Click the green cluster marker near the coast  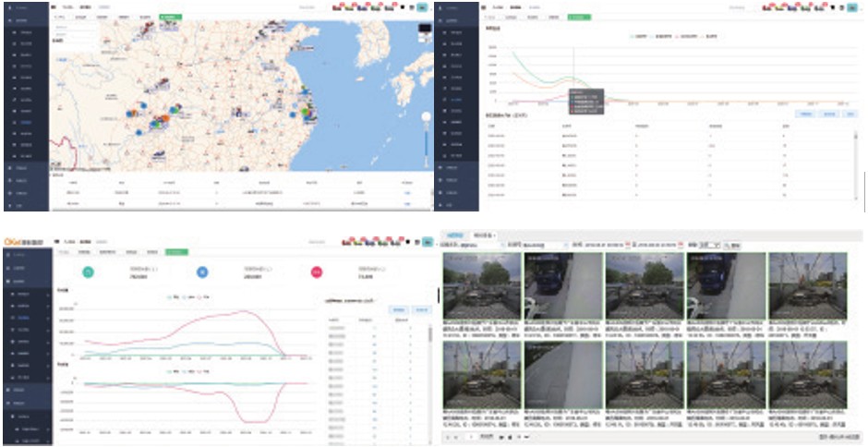(x=306, y=111)
